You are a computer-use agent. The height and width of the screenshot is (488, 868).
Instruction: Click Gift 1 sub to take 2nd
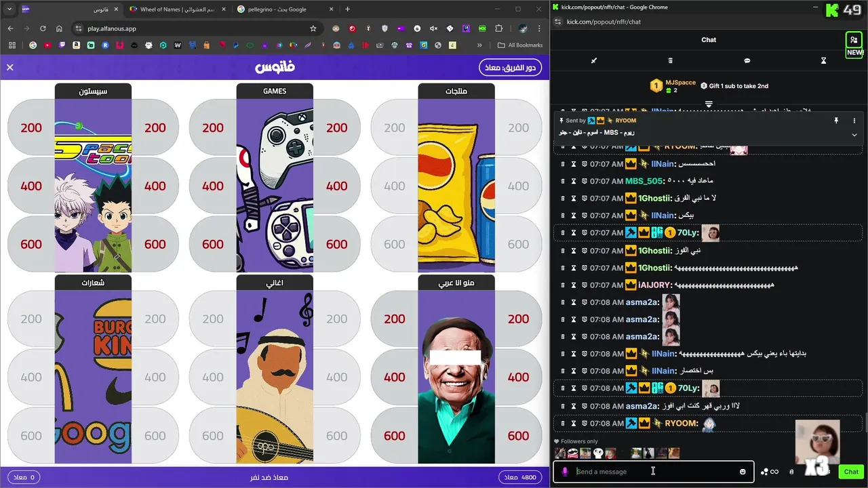click(734, 86)
